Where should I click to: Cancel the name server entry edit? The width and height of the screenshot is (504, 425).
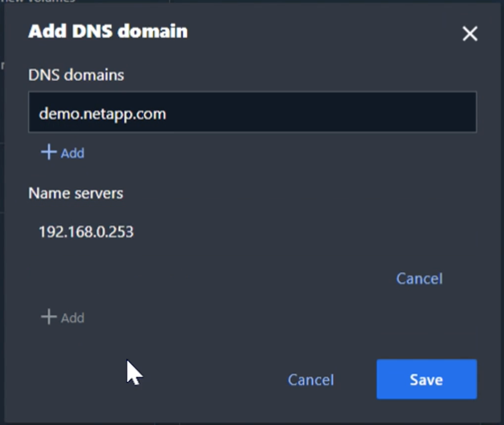coord(419,279)
